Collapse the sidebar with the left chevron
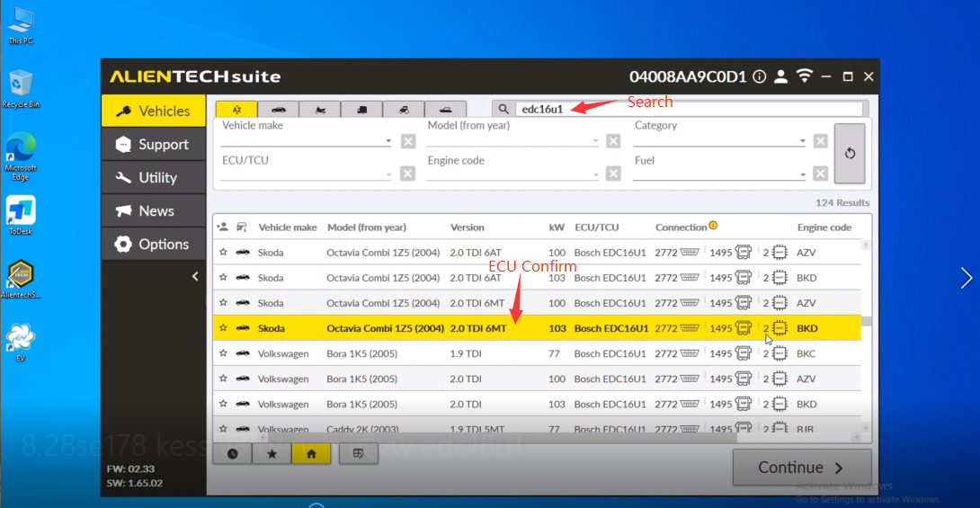The image size is (980, 508). tap(195, 276)
